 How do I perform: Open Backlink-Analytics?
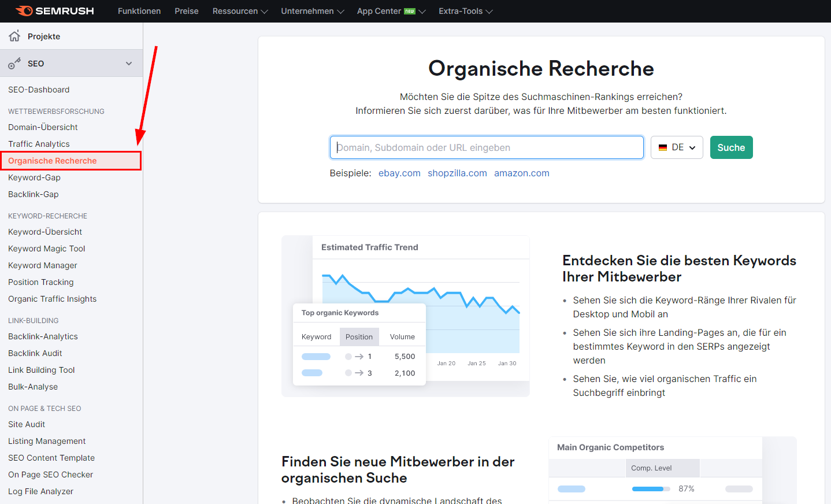[43, 336]
